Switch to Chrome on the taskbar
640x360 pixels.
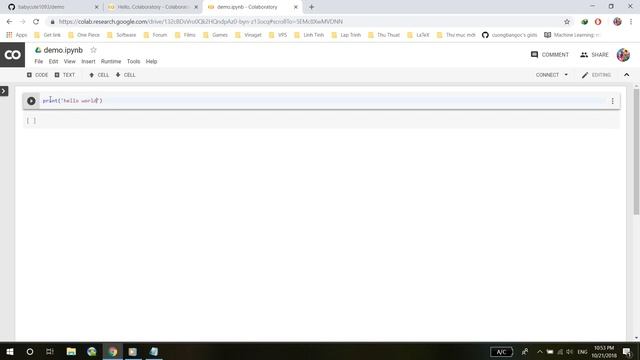coord(113,351)
